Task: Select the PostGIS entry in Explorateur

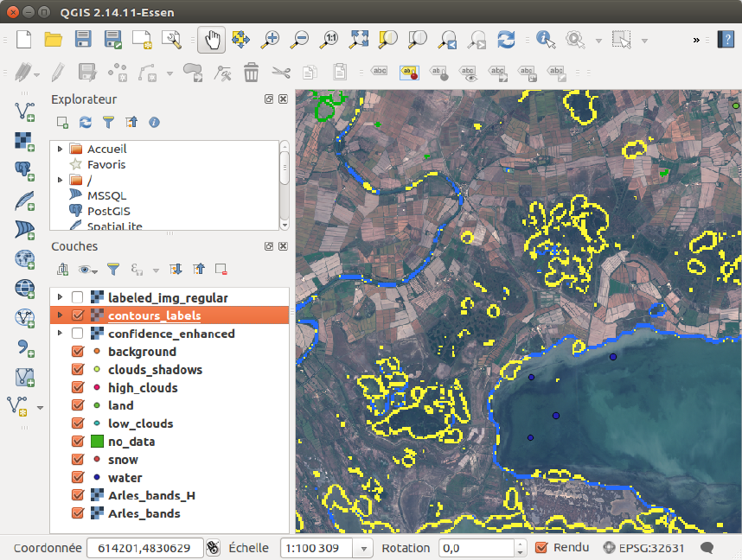Action: pyautogui.click(x=107, y=211)
